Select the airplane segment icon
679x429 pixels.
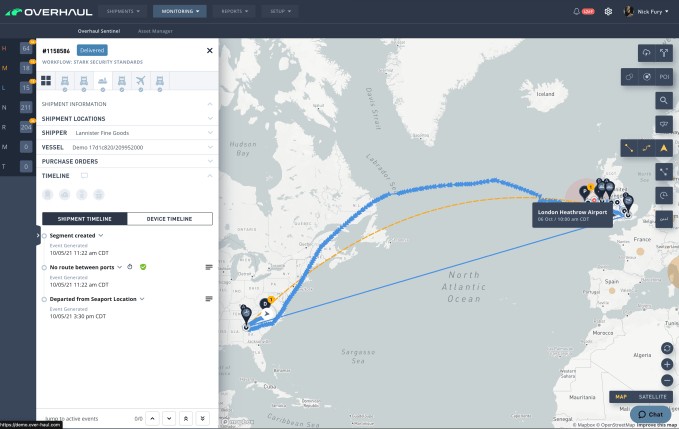pos(140,81)
